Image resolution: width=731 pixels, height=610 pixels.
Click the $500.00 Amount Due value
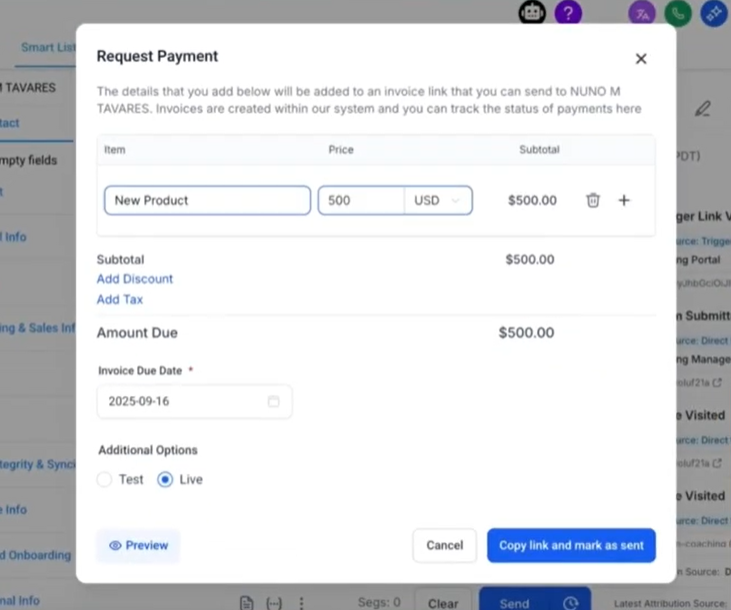526,333
